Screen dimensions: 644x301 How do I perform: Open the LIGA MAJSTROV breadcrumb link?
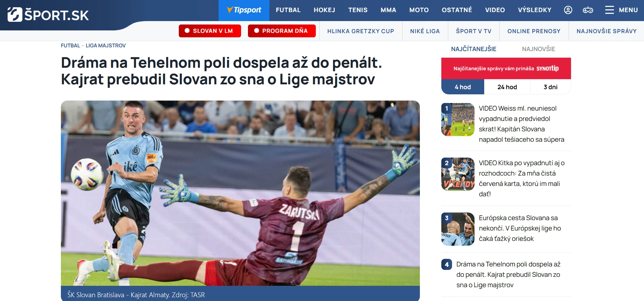(105, 46)
